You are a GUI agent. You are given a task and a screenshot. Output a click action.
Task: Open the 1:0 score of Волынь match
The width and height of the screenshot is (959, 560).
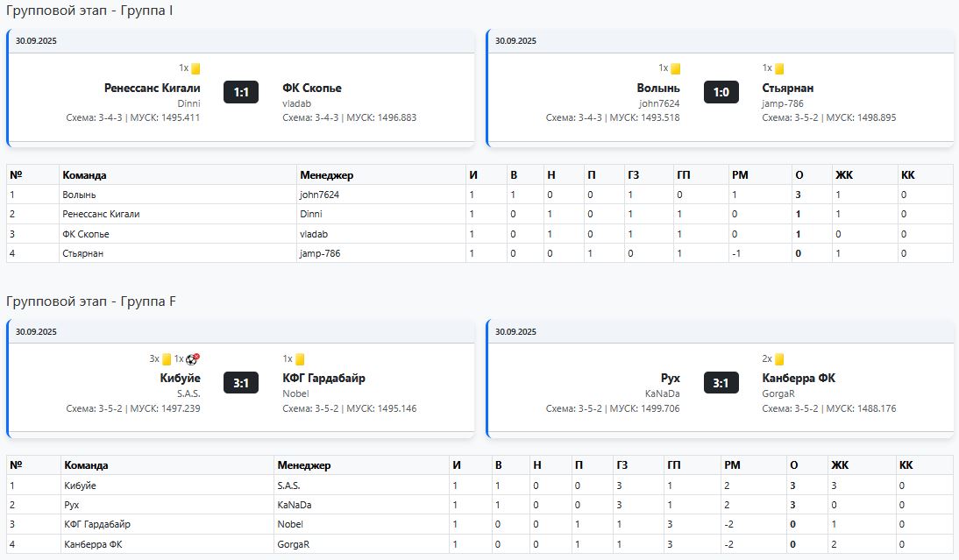721,92
